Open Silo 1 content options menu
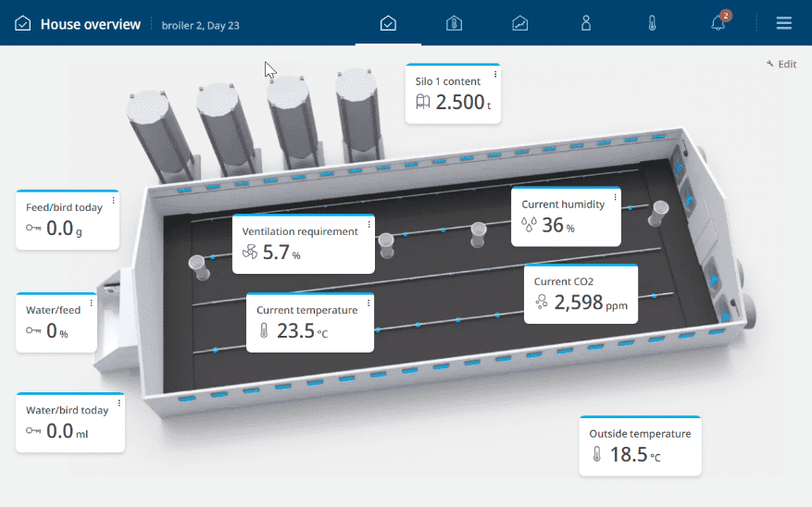This screenshot has width=812, height=507. [x=495, y=75]
